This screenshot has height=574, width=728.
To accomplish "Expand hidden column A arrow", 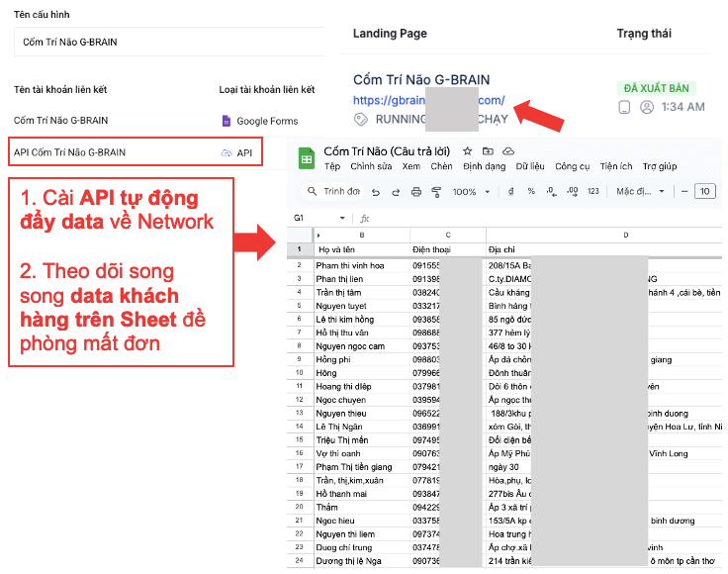I will [x=318, y=236].
